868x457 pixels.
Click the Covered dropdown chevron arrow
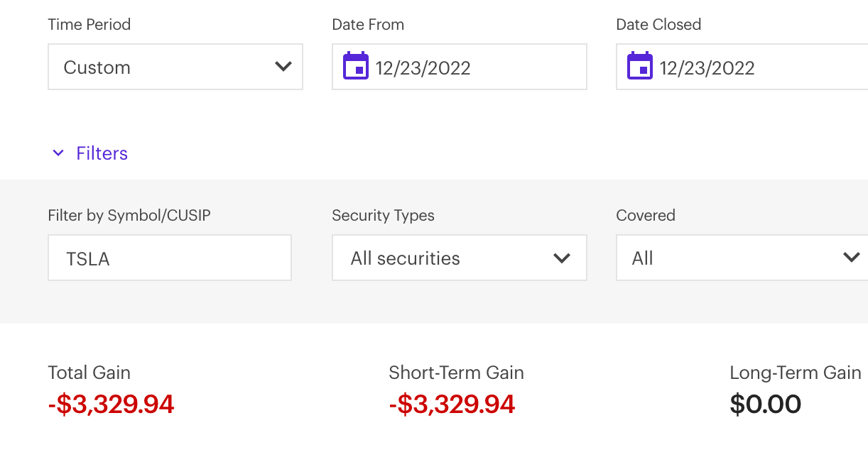coord(851,258)
